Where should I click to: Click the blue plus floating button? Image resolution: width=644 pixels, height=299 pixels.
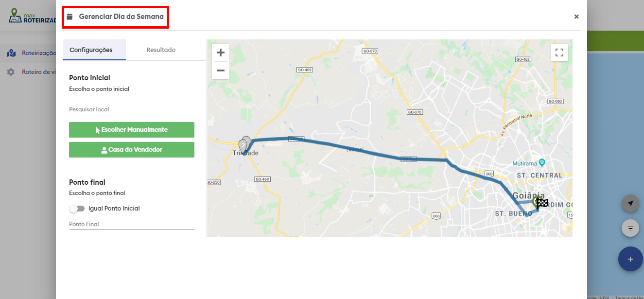pos(630,259)
